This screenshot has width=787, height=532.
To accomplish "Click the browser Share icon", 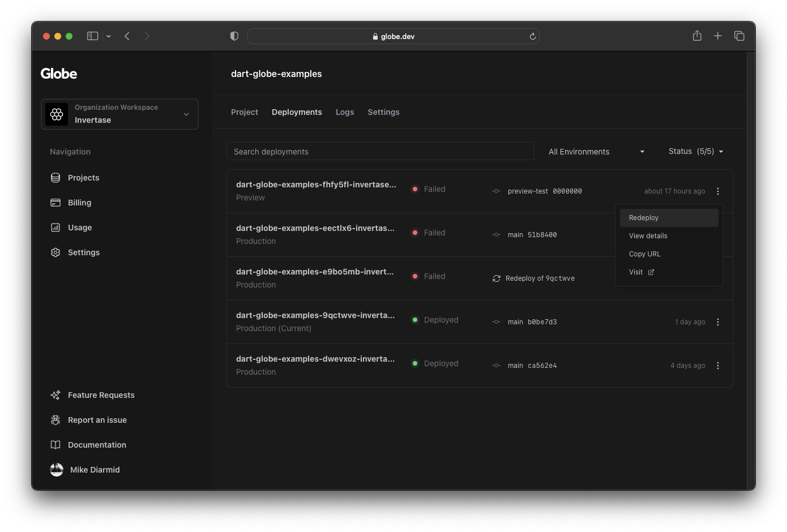I will click(x=697, y=36).
